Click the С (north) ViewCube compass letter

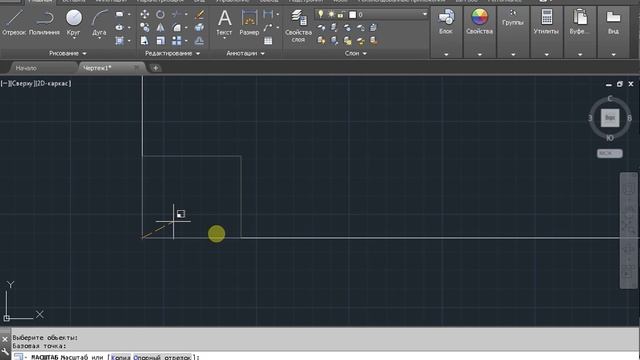click(x=610, y=98)
